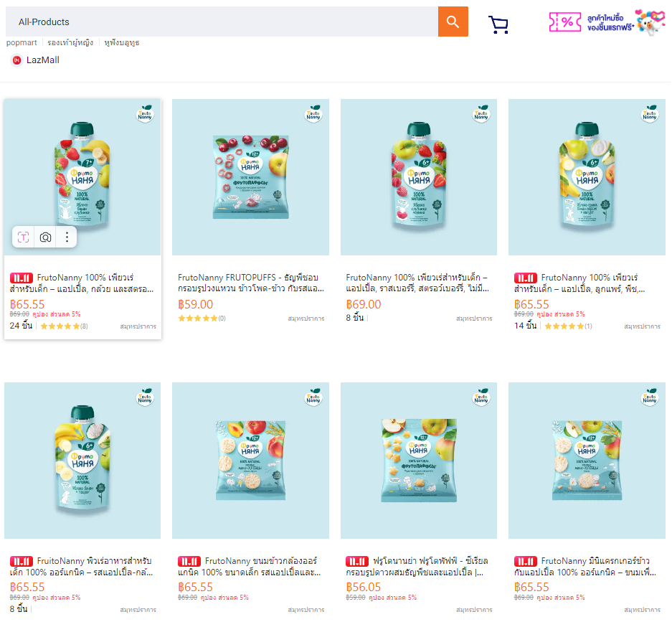Open the LazMall link

pyautogui.click(x=43, y=60)
